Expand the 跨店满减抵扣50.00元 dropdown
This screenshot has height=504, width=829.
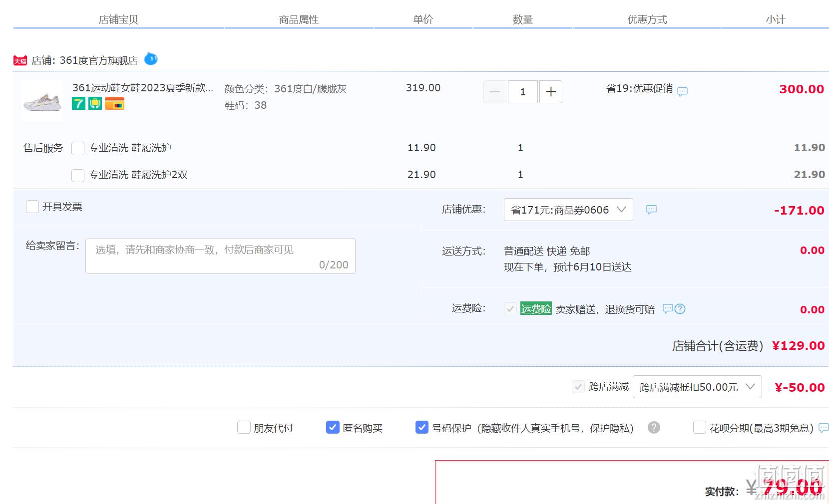(697, 387)
